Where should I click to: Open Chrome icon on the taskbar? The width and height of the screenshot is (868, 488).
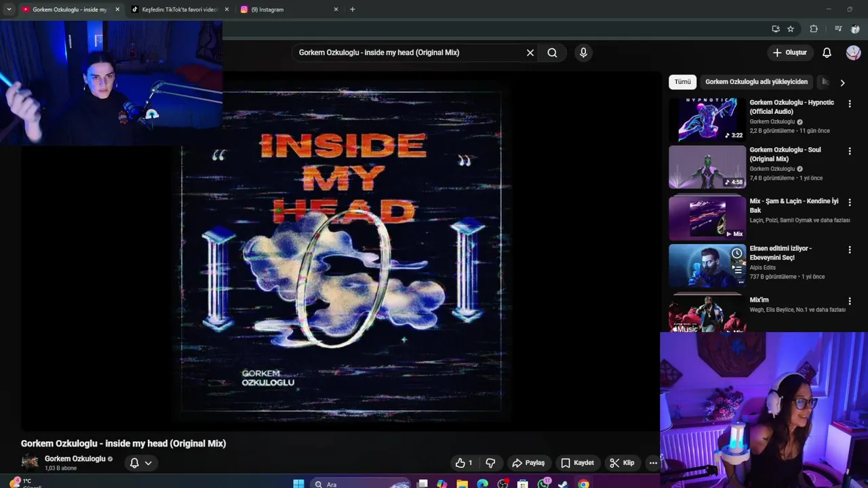click(x=583, y=484)
